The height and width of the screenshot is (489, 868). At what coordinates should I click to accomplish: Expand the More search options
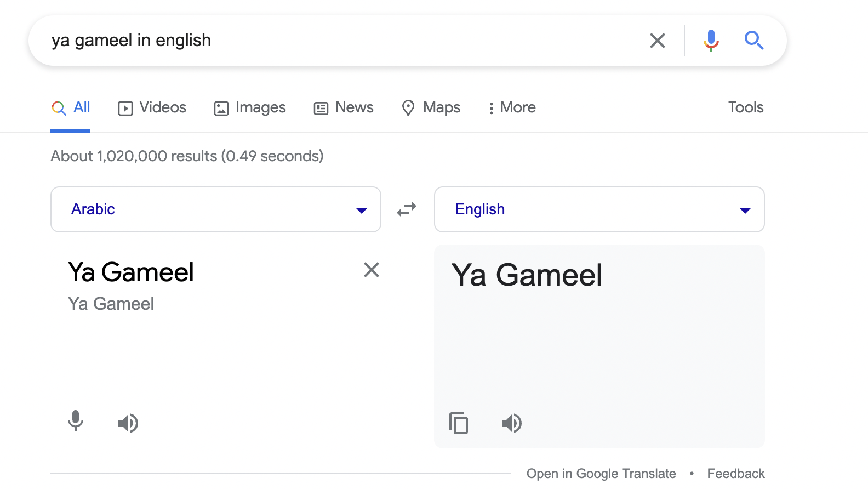coord(512,107)
